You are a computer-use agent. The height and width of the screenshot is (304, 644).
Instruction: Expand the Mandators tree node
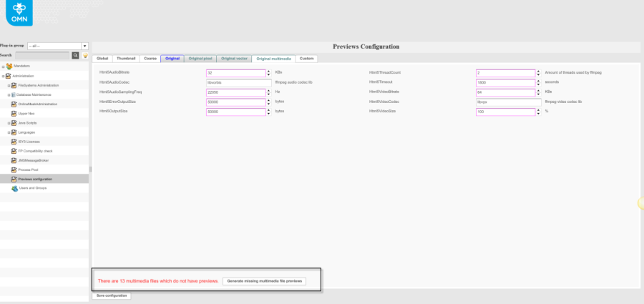pos(4,67)
